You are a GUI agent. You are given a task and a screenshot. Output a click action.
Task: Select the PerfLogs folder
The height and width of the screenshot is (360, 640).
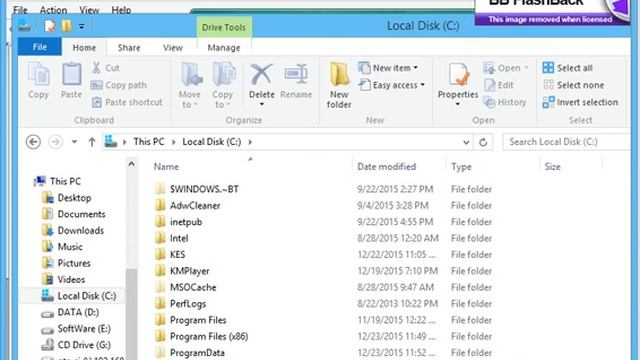(188, 304)
